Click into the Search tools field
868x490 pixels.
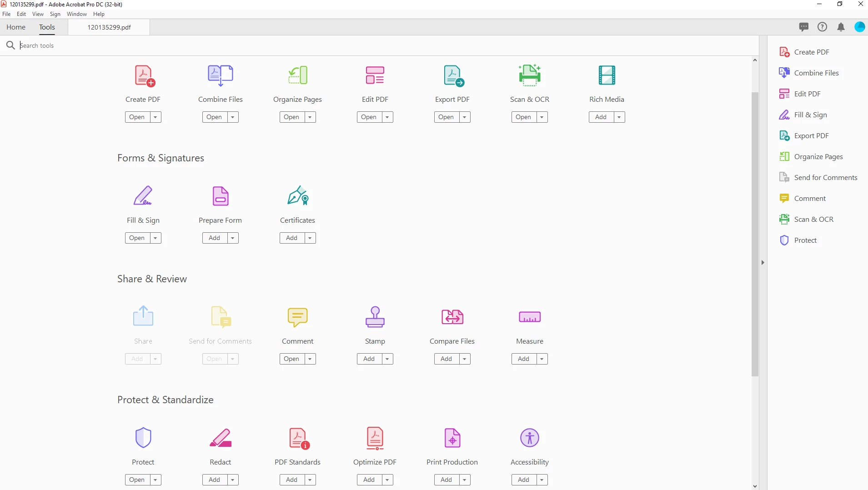pos(386,45)
